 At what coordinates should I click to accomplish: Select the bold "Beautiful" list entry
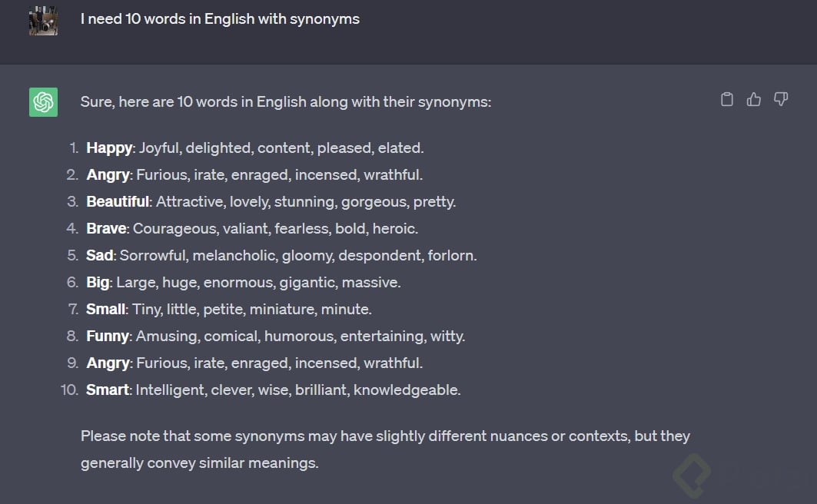(118, 201)
